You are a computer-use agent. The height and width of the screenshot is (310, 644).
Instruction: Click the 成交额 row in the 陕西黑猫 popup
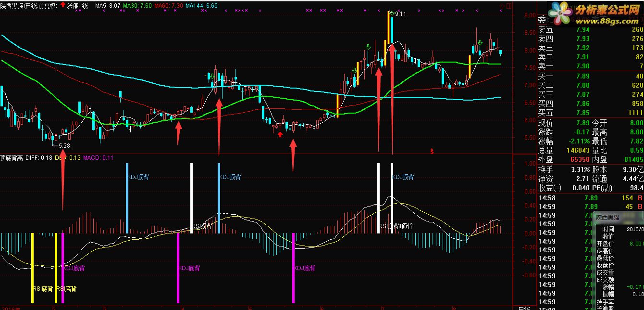619,280
